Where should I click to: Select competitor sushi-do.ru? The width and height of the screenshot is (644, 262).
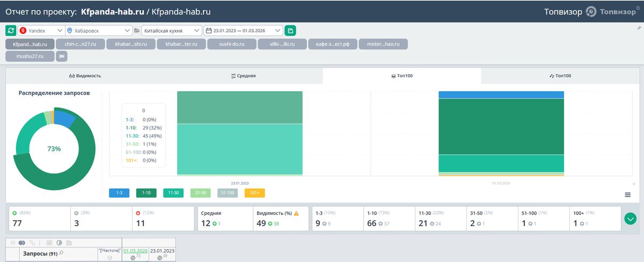(232, 44)
